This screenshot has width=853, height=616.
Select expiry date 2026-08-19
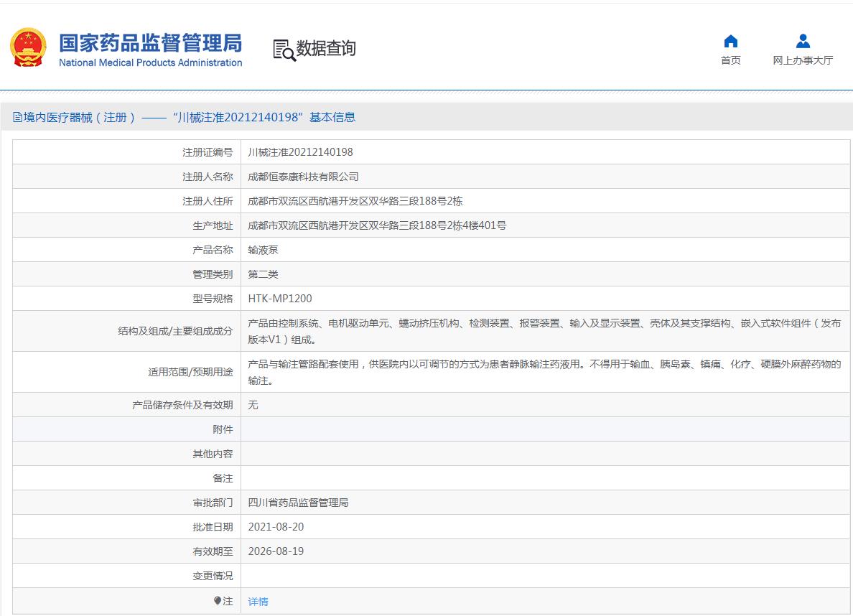click(276, 551)
